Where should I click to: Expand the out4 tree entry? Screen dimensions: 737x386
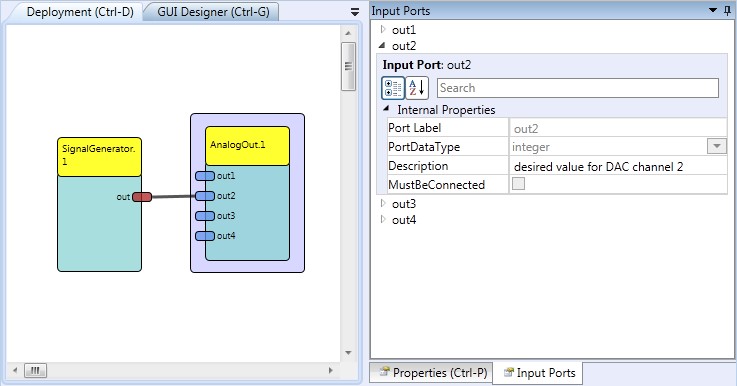383,219
